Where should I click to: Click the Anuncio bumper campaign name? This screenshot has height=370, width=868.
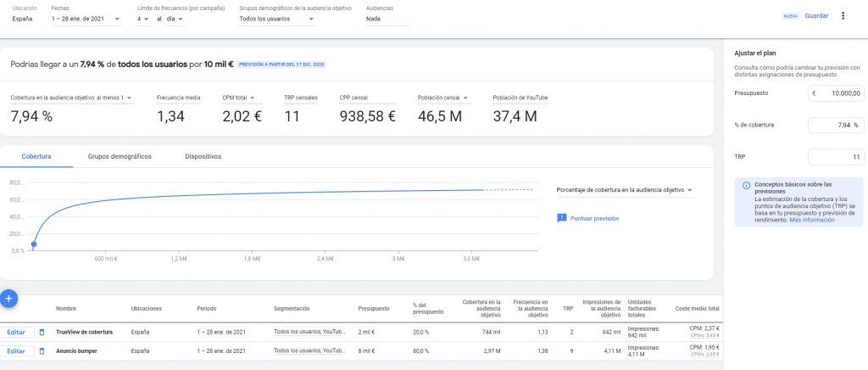coord(75,351)
